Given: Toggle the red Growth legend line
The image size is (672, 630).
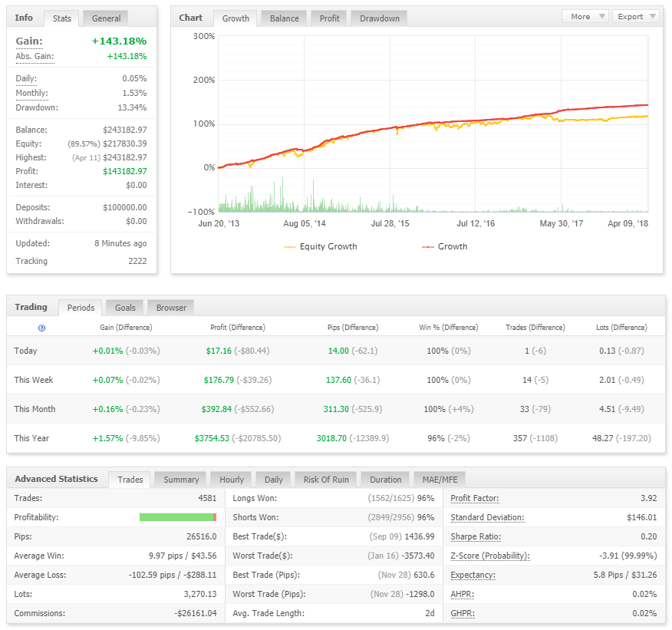Looking at the screenshot, I should [444, 246].
